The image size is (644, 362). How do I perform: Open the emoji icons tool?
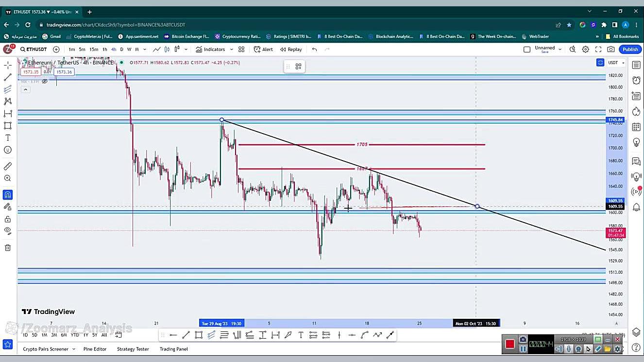point(8,150)
